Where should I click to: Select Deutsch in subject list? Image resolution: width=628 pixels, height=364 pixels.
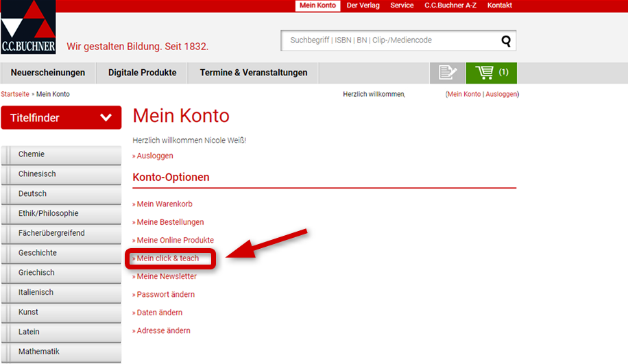61,194
